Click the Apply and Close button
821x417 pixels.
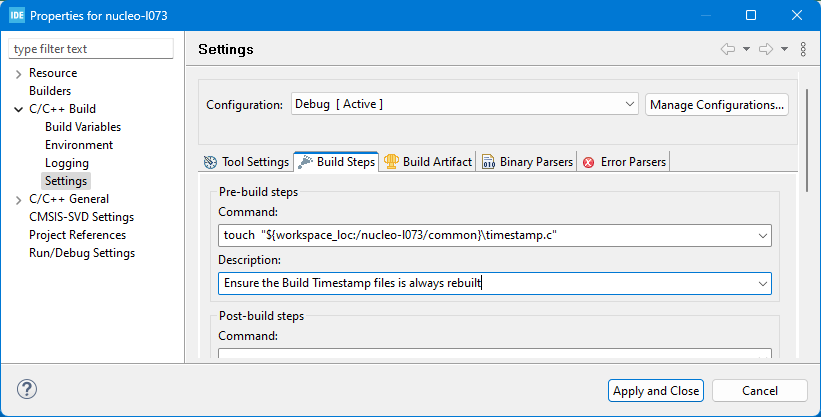click(x=655, y=391)
